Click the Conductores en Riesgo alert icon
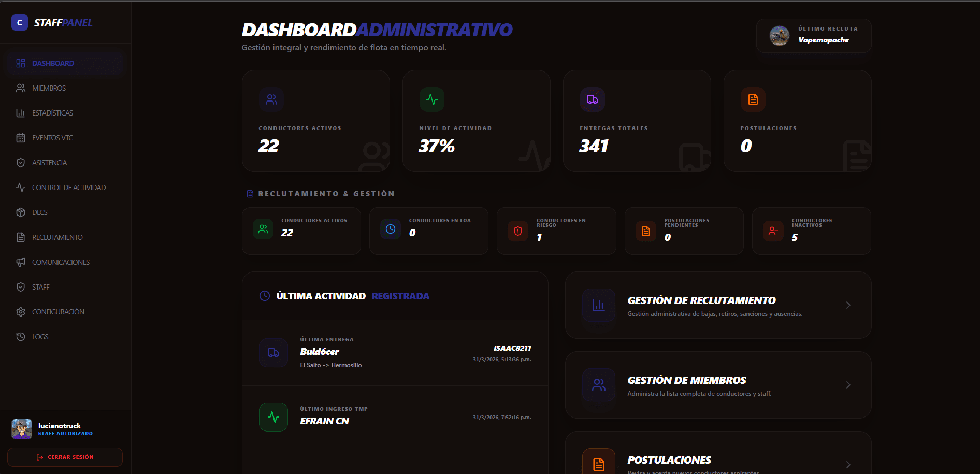 coord(517,231)
